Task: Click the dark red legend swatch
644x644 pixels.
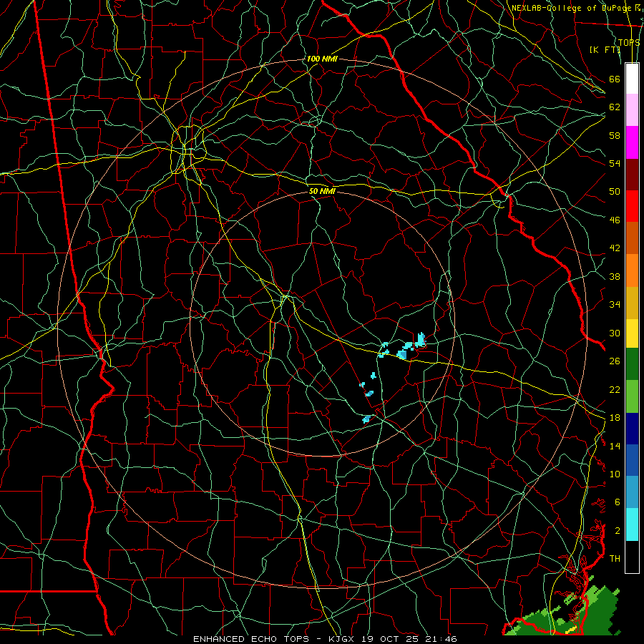Action: (632, 175)
